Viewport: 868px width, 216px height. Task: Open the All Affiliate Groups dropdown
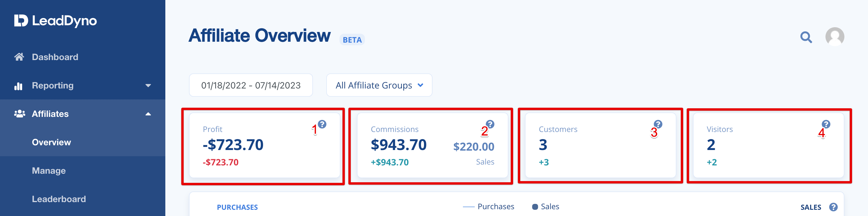[379, 85]
